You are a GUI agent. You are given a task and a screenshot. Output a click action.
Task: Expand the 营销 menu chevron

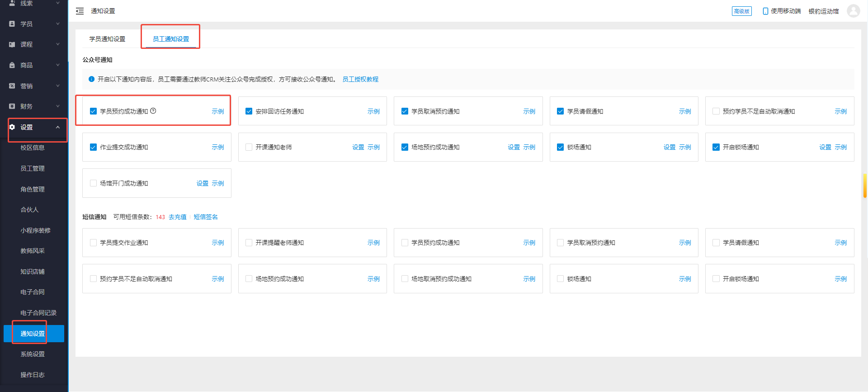(58, 86)
